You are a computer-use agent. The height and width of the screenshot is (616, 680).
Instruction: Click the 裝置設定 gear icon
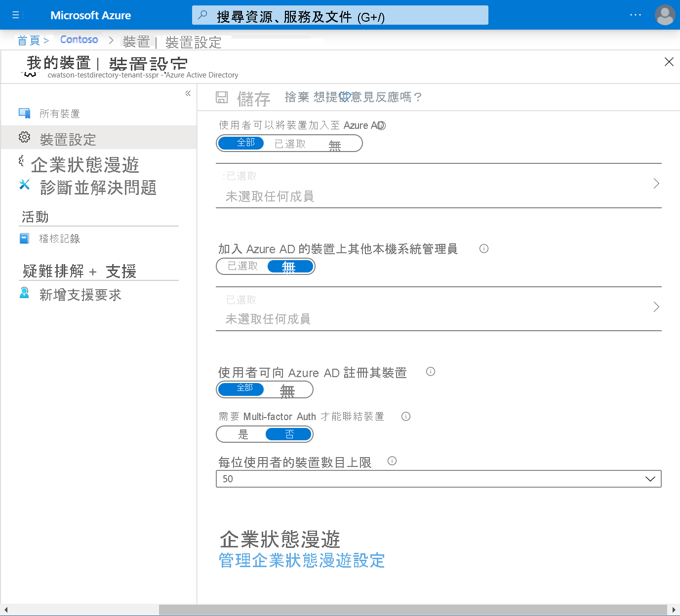(24, 137)
